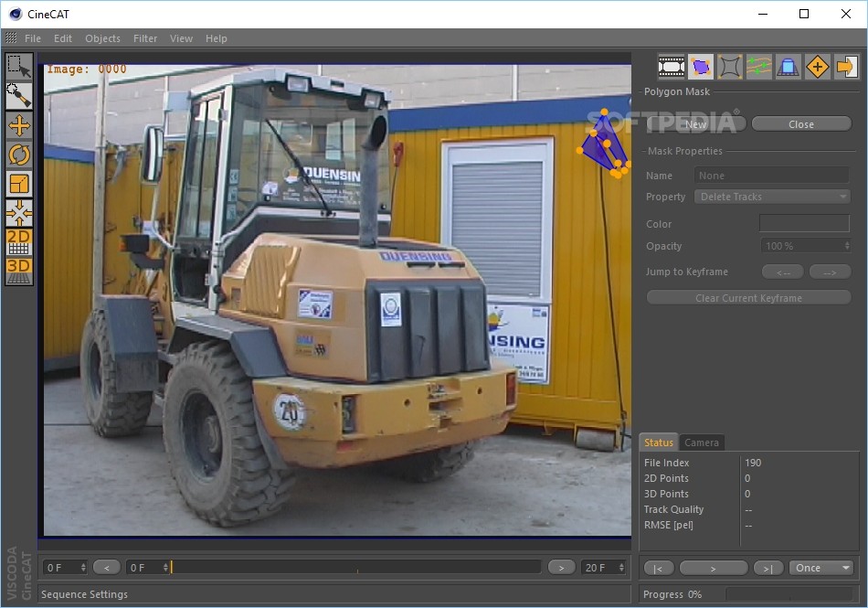Open the 2D tracking panel icon
This screenshot has width=868, height=608.
(x=759, y=68)
